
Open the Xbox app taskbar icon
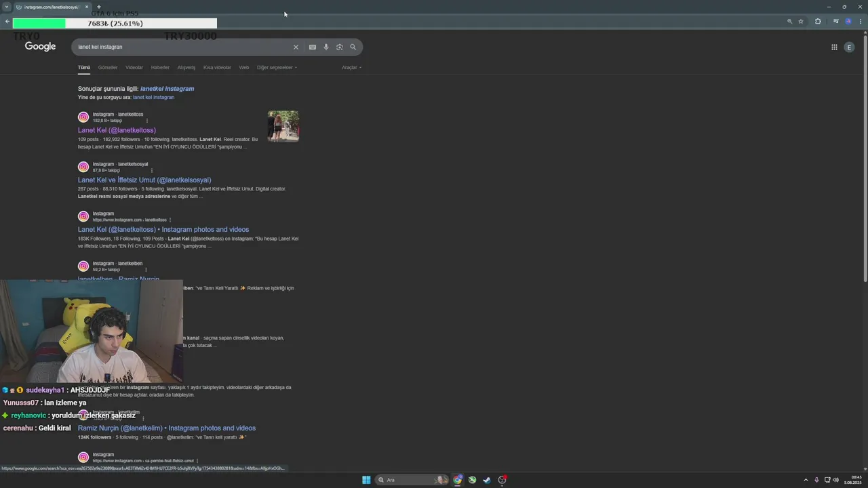[x=472, y=480]
